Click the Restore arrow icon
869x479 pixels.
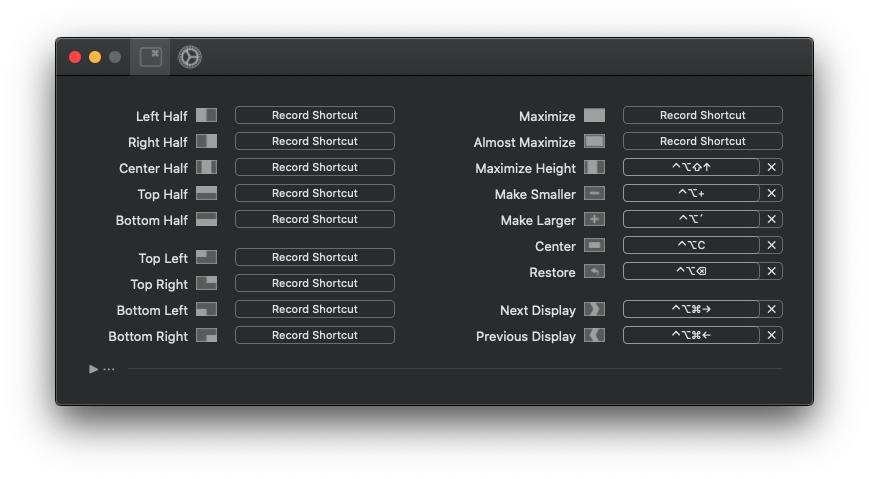point(595,272)
